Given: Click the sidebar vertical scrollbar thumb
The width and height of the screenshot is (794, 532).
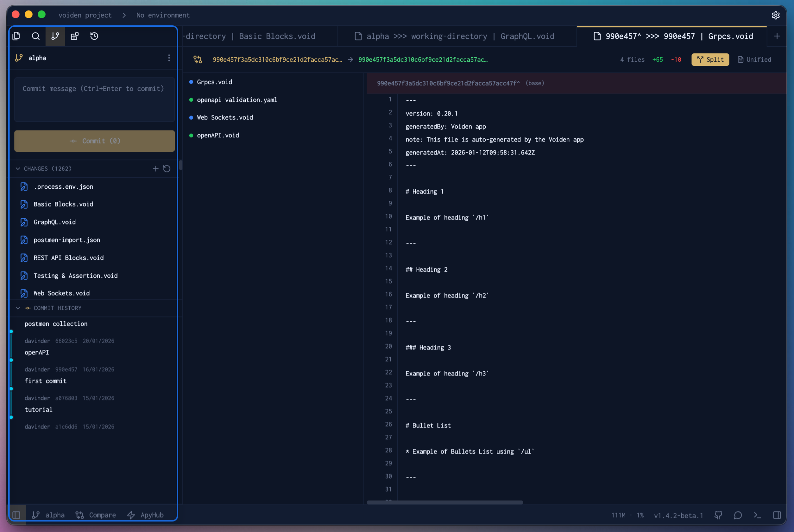Looking at the screenshot, I should pos(181,165).
